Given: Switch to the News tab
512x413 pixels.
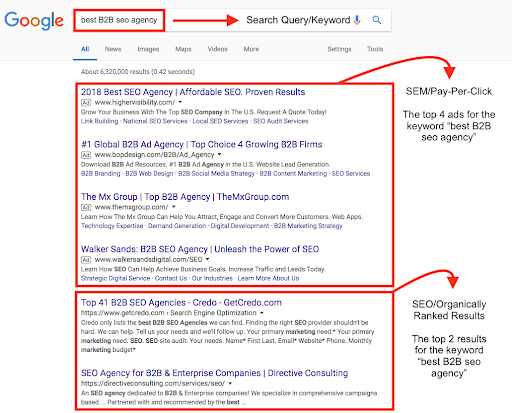Looking at the screenshot, I should tap(113, 49).
